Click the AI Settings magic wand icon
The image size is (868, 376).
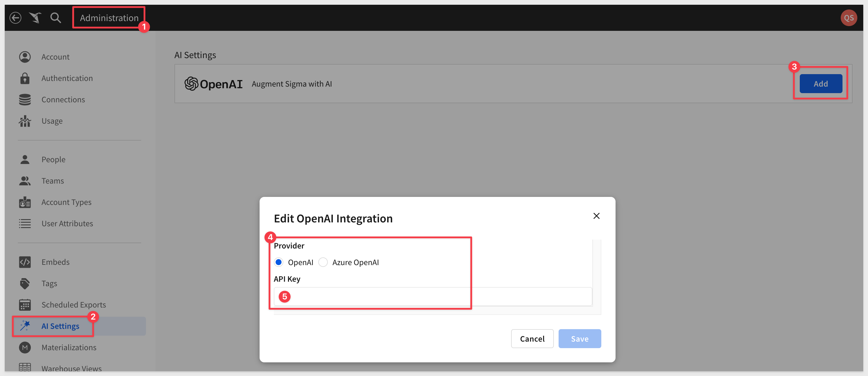25,326
